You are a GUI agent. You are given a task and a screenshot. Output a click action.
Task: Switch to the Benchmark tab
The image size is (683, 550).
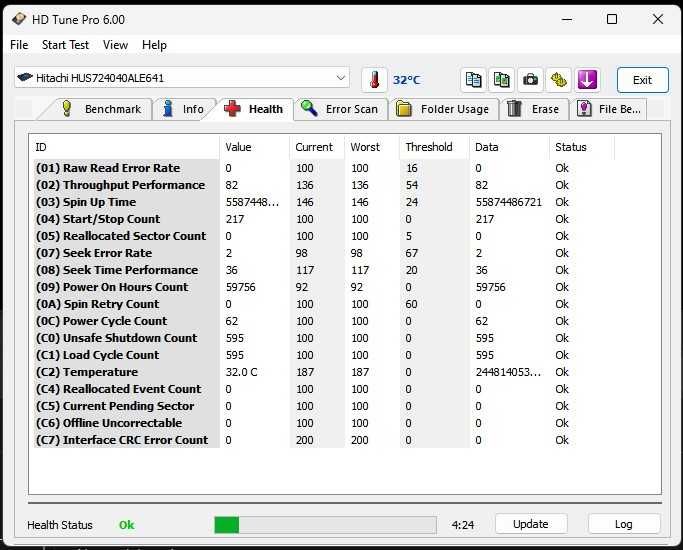tap(100, 109)
